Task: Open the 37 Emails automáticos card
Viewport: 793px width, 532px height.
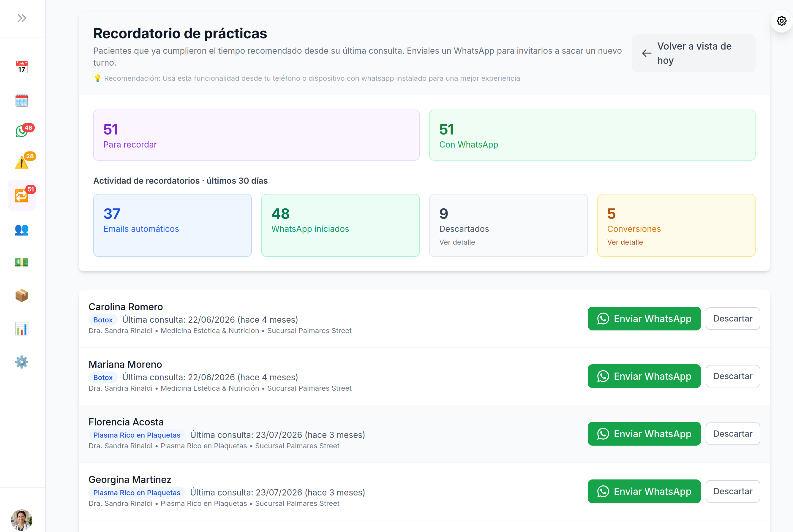Action: click(173, 225)
